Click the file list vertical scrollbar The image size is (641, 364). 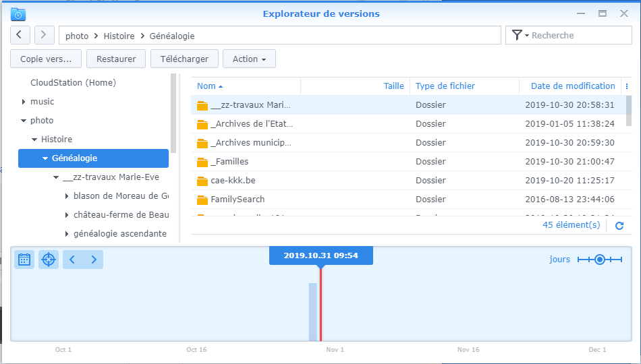pos(629,111)
